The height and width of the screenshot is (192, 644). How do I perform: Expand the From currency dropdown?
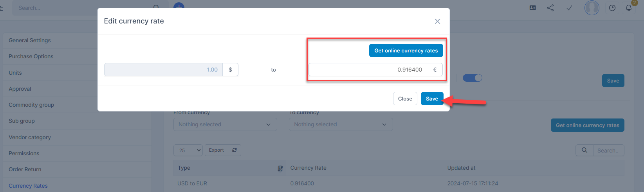tap(225, 124)
